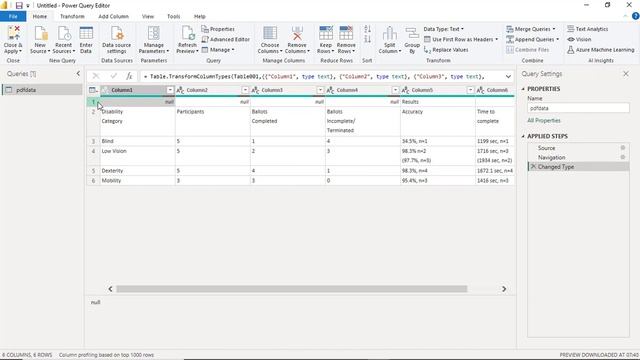Click the Choose Columns icon

click(270, 33)
